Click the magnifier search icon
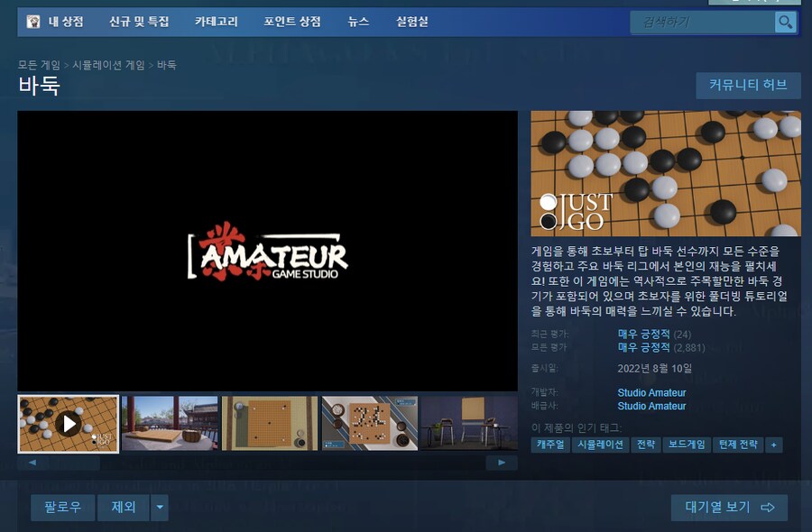 coord(785,23)
